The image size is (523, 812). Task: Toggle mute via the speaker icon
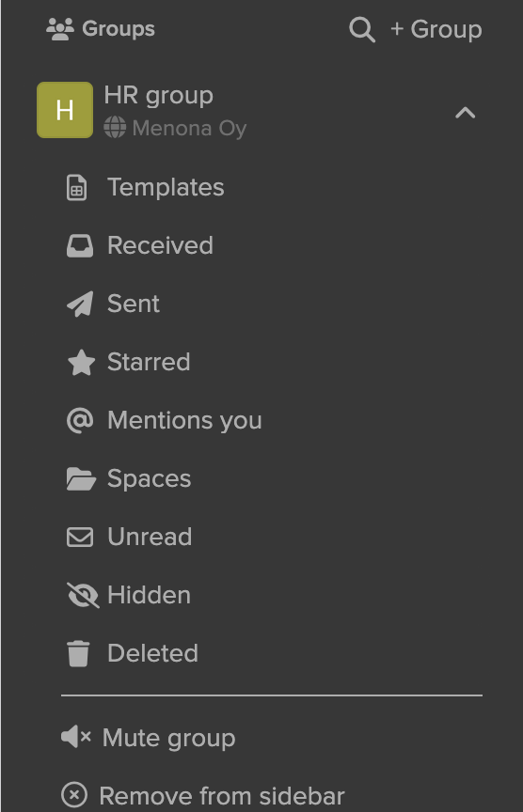[x=76, y=737]
